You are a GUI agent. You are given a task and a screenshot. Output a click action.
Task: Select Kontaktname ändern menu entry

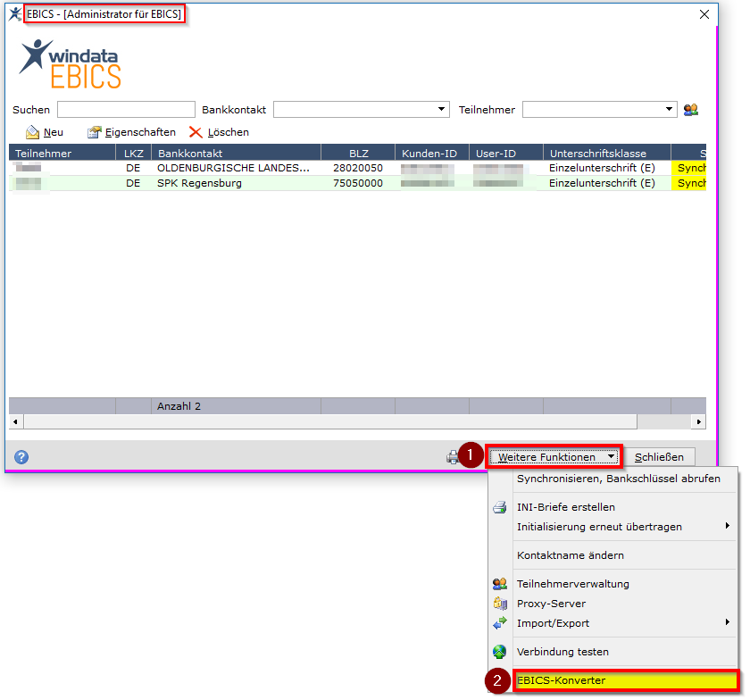[571, 555]
